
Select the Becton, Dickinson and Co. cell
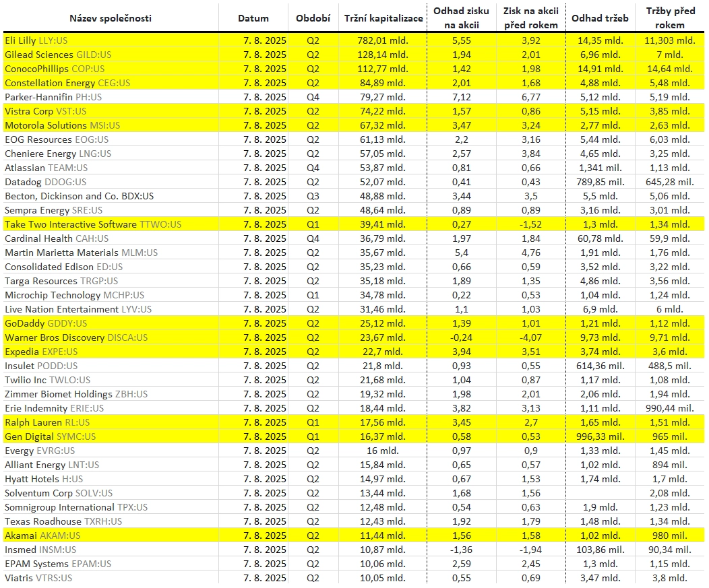pyautogui.click(x=111, y=196)
